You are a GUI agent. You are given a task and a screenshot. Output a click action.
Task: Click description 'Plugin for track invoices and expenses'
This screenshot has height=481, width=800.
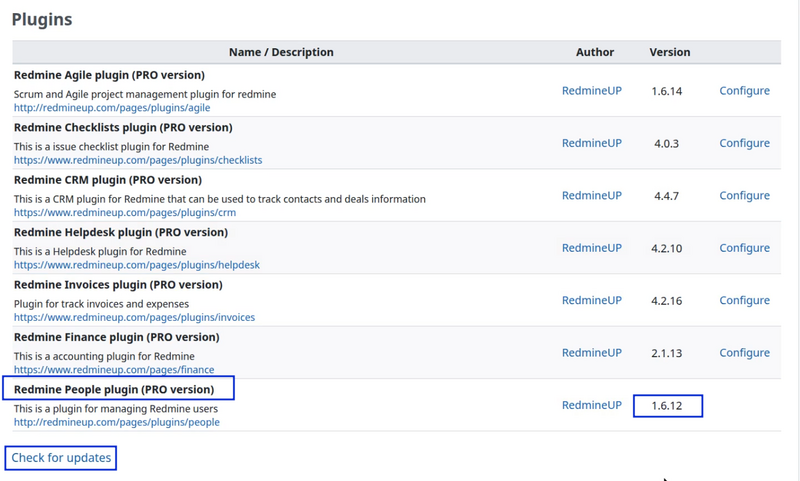(x=101, y=305)
